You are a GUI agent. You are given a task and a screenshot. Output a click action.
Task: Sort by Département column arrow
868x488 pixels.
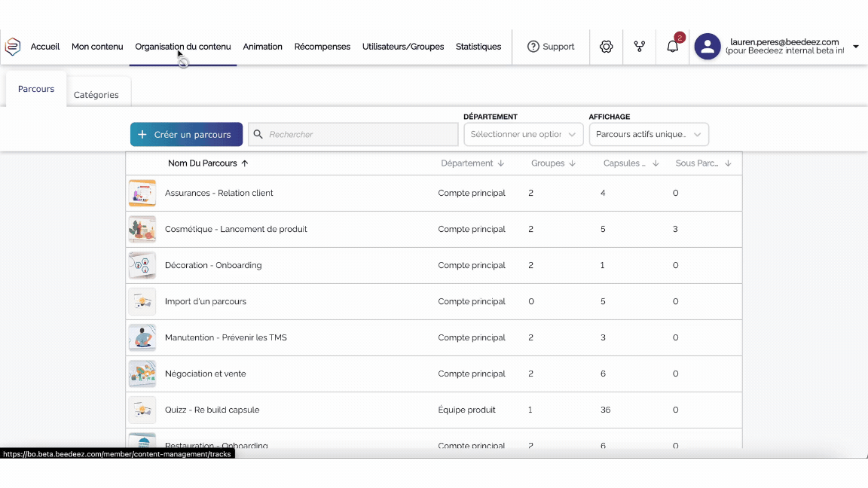point(501,163)
